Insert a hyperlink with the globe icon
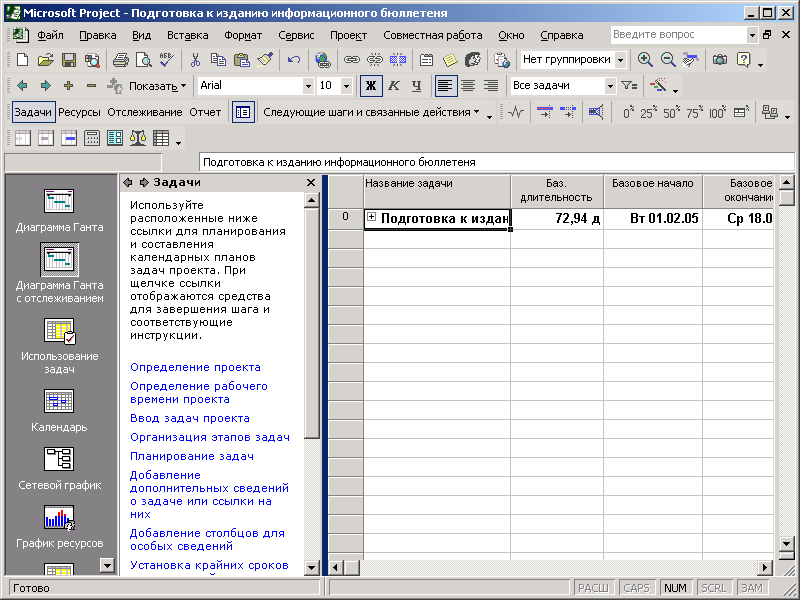Viewport: 800px width, 600px height. point(322,60)
